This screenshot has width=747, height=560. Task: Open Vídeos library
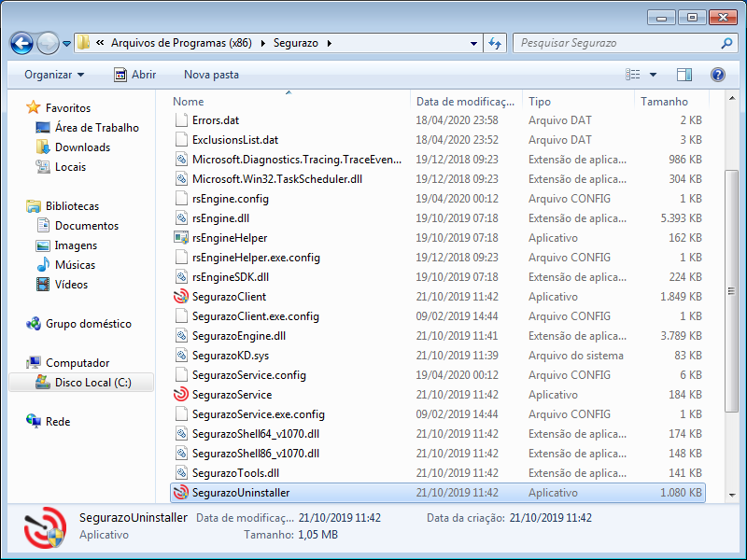tap(71, 285)
